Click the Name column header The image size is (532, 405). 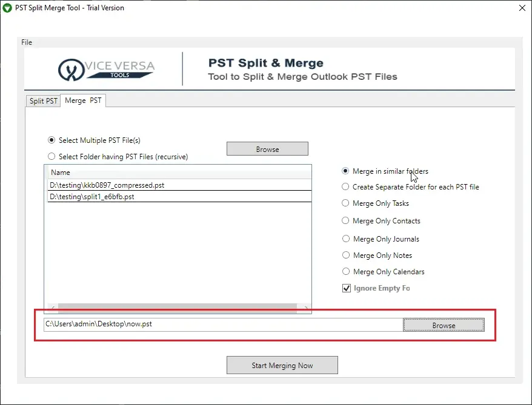click(179, 172)
